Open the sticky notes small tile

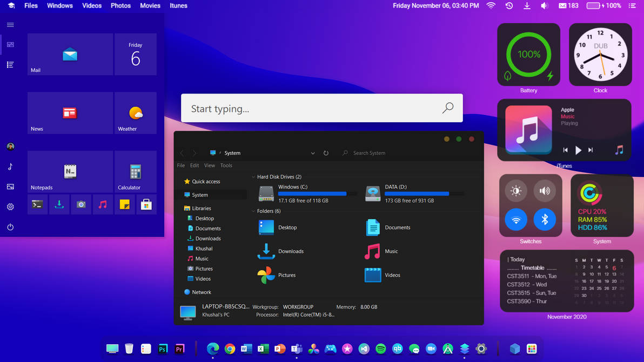tap(124, 204)
